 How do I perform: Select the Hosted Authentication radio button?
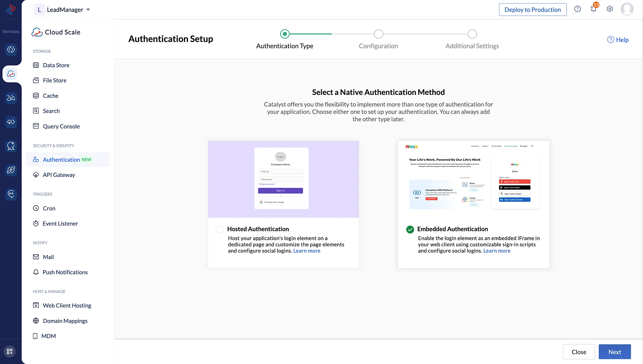point(220,229)
